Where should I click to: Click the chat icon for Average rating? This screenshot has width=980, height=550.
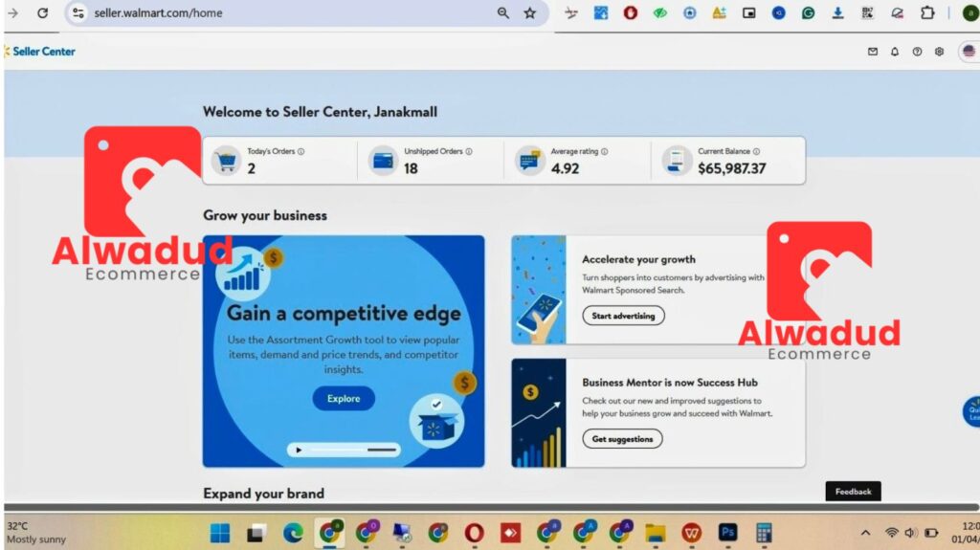[529, 161]
